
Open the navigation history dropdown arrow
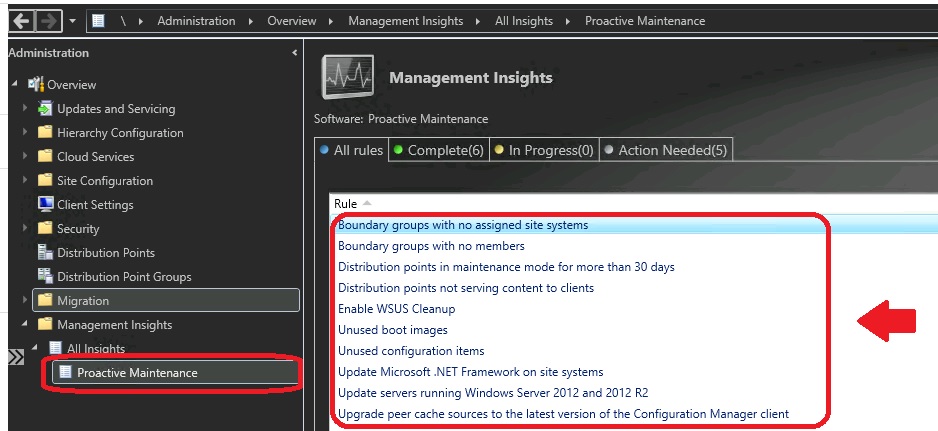click(72, 21)
